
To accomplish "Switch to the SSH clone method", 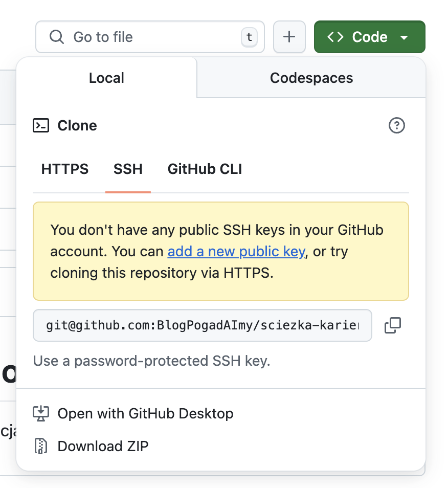I will 128,169.
